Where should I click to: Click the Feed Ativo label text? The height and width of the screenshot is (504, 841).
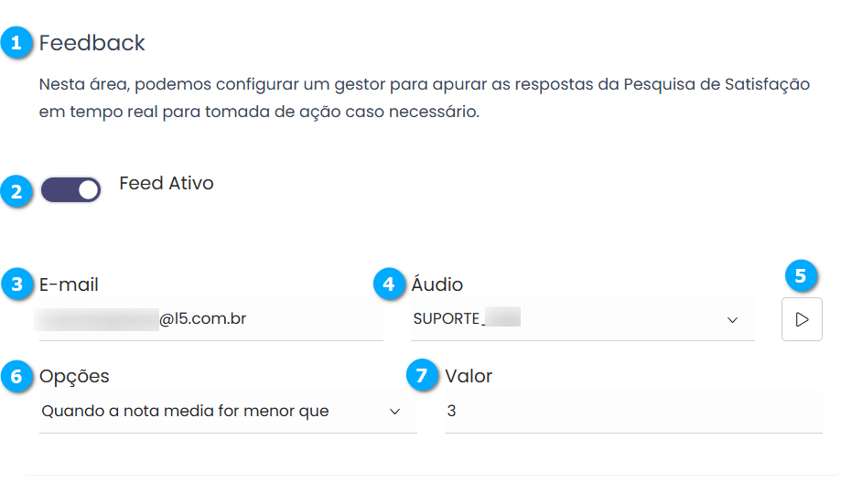pos(167,183)
